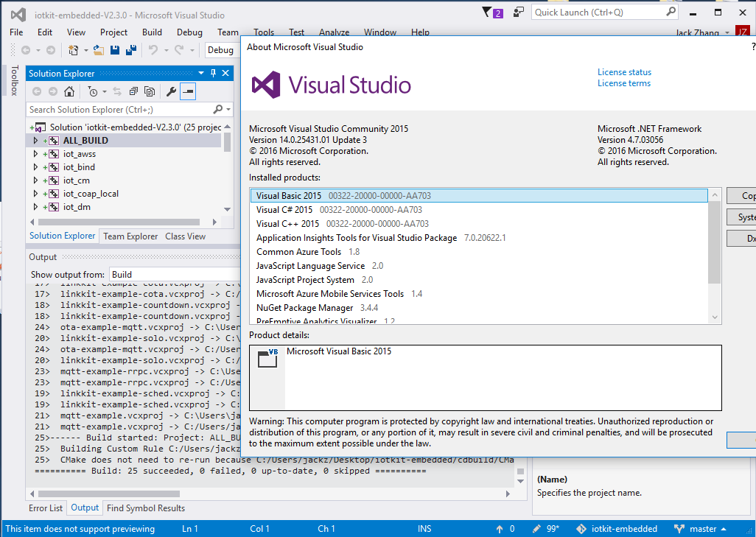This screenshot has height=537, width=756.
Task: Select NuGet Package Manager product row
Action: [x=479, y=308]
